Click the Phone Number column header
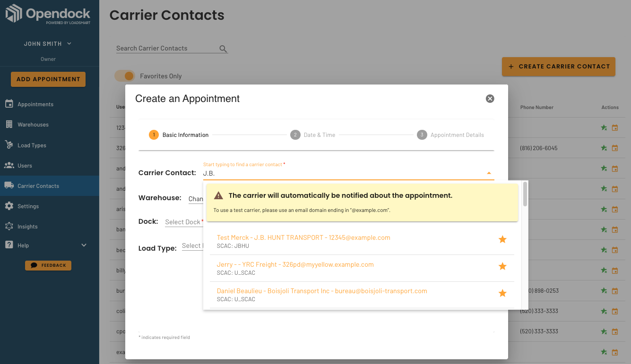The width and height of the screenshot is (631, 364). point(536,107)
